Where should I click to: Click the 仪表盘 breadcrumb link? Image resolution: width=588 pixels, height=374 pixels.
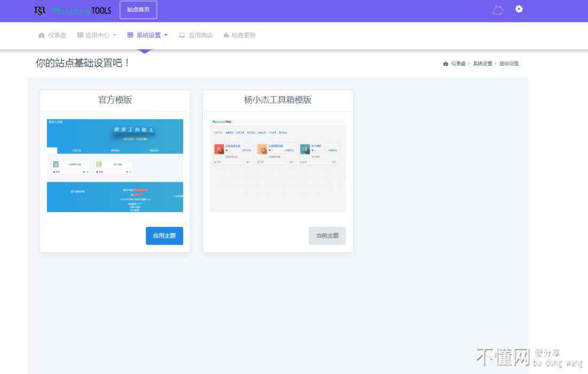458,64
